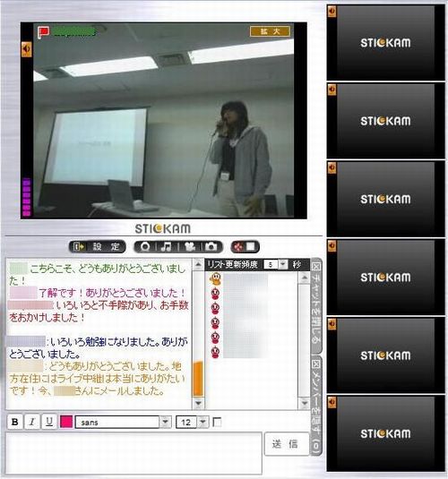Adjust the purple volume level meter
The width and height of the screenshot is (448, 479).
coord(27,198)
